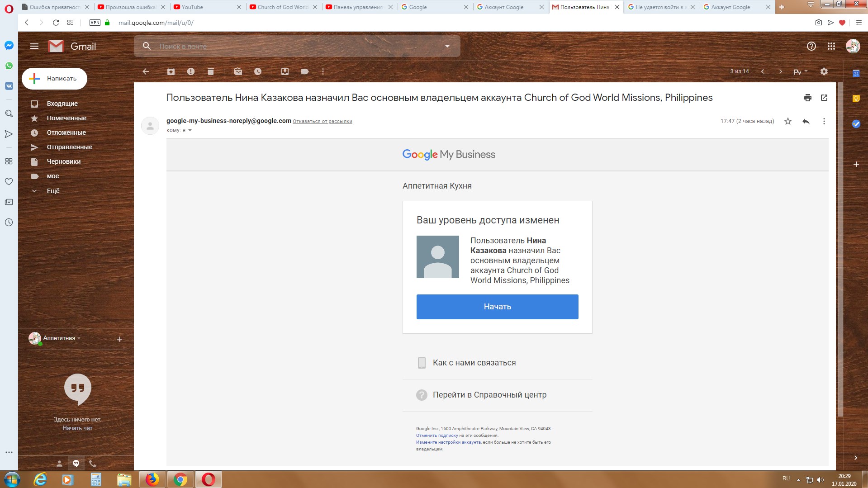868x488 pixels.
Task: Open Windows Start menu
Action: [12, 479]
